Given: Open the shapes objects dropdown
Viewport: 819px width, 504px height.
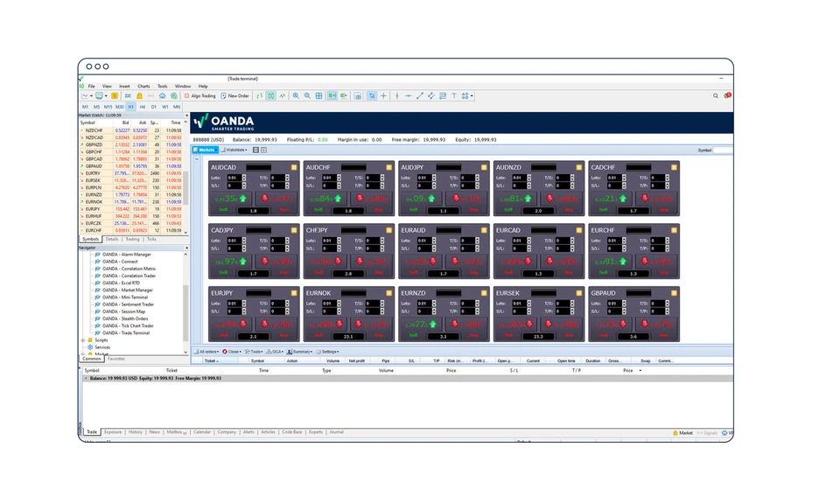Looking at the screenshot, I should [x=467, y=96].
